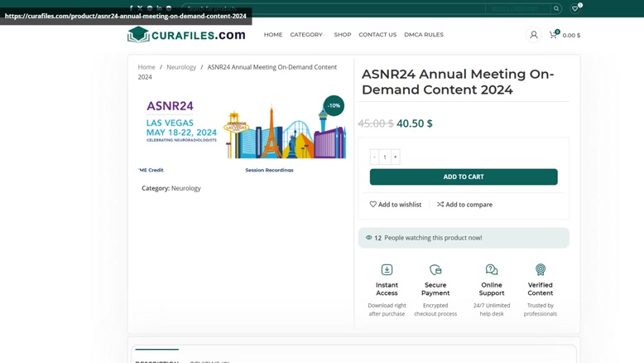Open the user account icon
This screenshot has height=363, width=644.
534,35
